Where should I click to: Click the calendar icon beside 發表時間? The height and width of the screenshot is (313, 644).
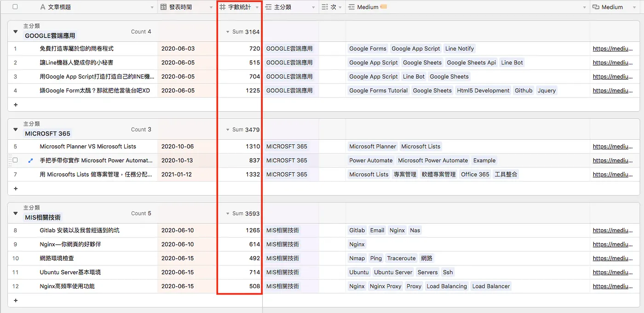[x=163, y=7]
